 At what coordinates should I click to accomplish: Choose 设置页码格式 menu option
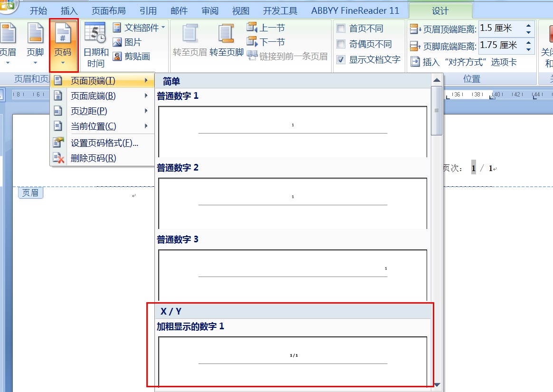click(105, 143)
